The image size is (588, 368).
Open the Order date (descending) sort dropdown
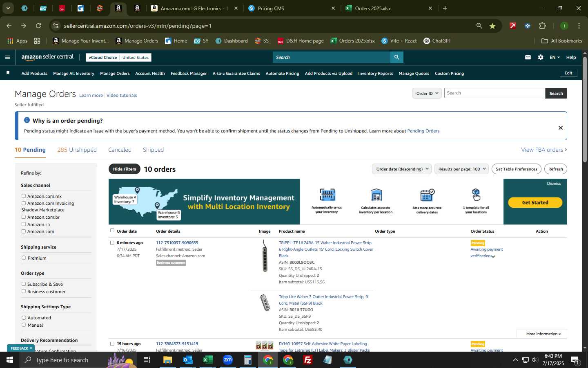tap(402, 169)
